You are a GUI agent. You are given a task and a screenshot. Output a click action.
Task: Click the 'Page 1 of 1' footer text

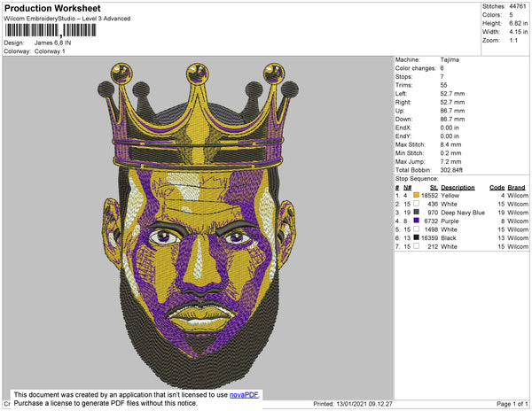(512, 404)
